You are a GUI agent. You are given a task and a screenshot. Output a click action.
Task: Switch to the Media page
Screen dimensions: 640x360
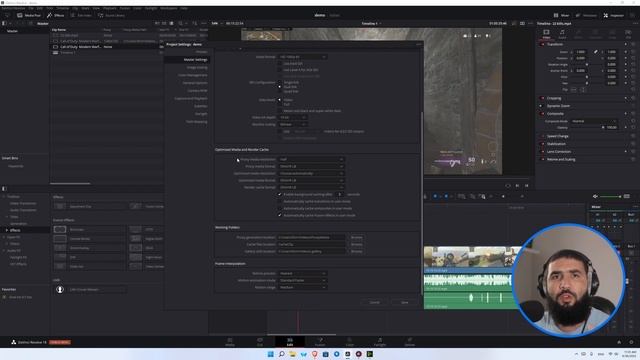(230, 342)
